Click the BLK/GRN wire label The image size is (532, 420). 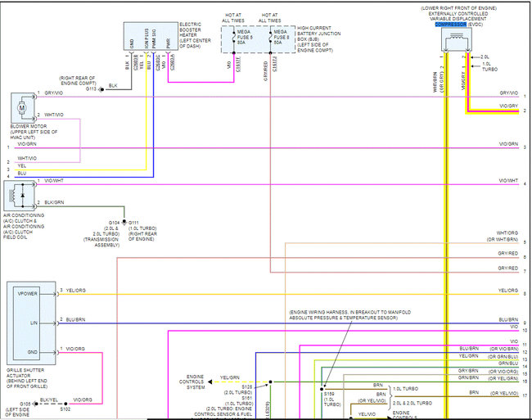coord(54,202)
